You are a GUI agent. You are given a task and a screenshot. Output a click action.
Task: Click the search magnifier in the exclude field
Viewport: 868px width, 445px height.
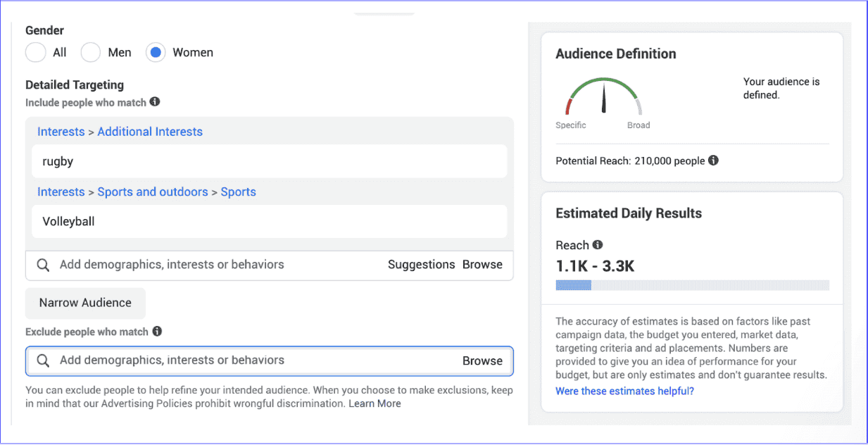43,360
